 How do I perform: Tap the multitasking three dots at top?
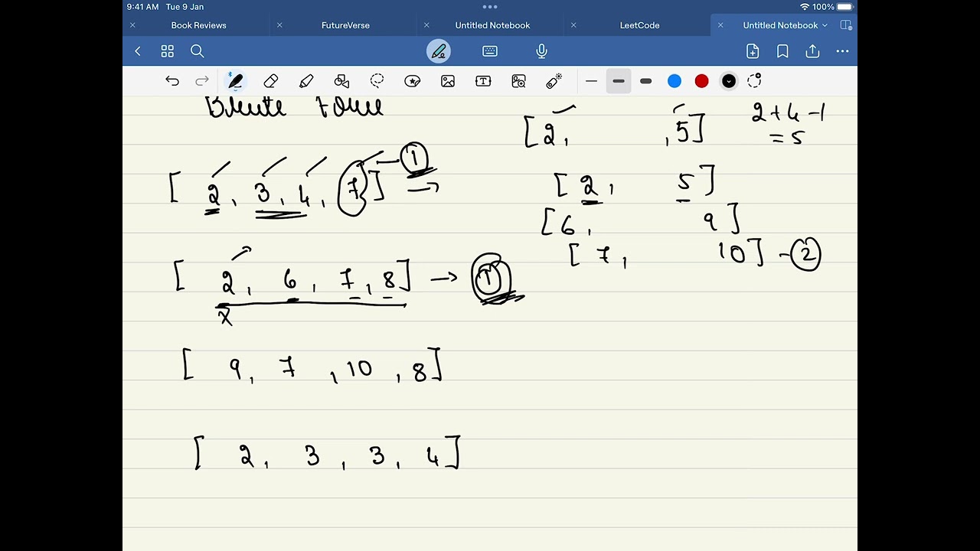(x=490, y=7)
